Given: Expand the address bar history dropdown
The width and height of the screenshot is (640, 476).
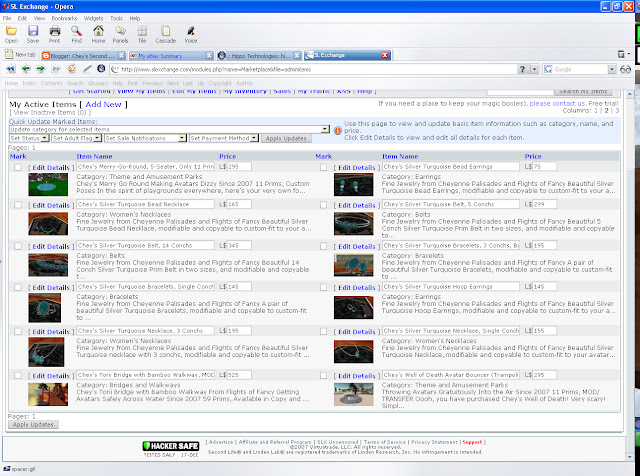Looking at the screenshot, I should (x=534, y=69).
